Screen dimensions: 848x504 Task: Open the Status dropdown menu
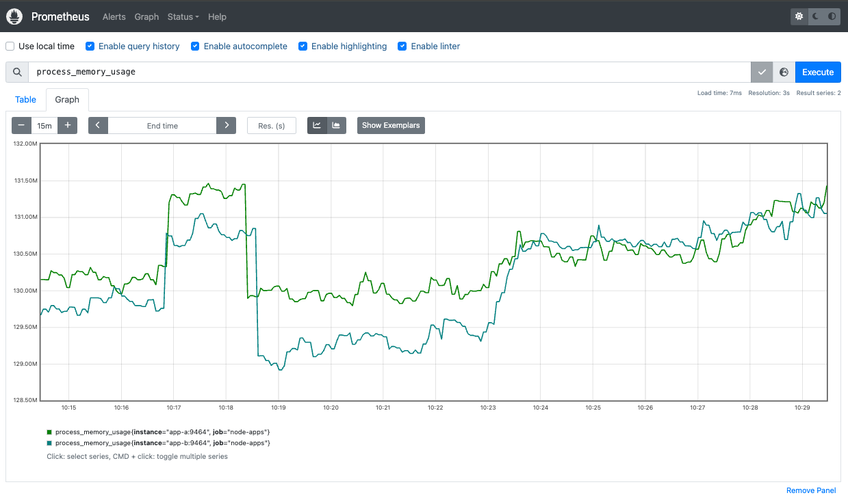[x=182, y=16]
